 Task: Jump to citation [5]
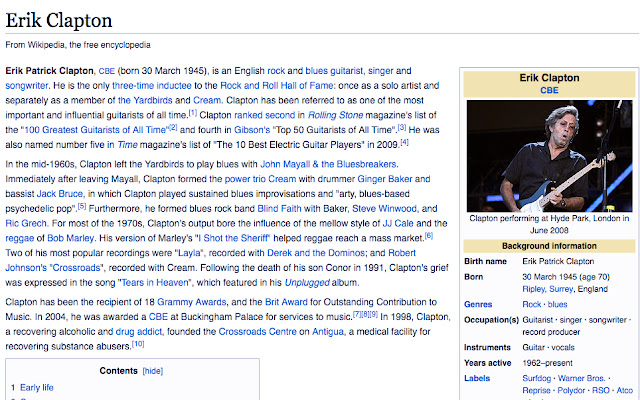point(82,206)
